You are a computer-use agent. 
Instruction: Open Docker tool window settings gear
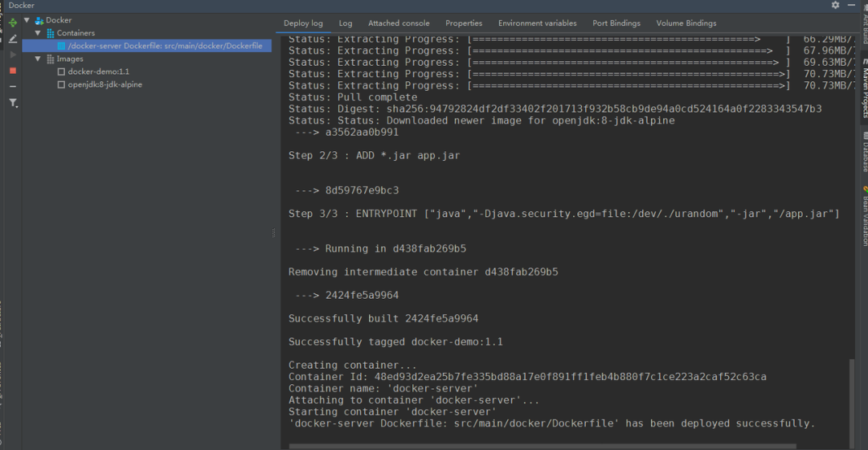(835, 5)
